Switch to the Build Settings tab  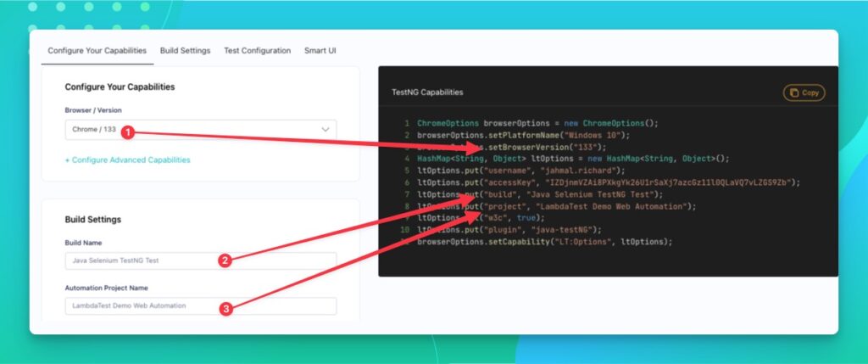[186, 50]
